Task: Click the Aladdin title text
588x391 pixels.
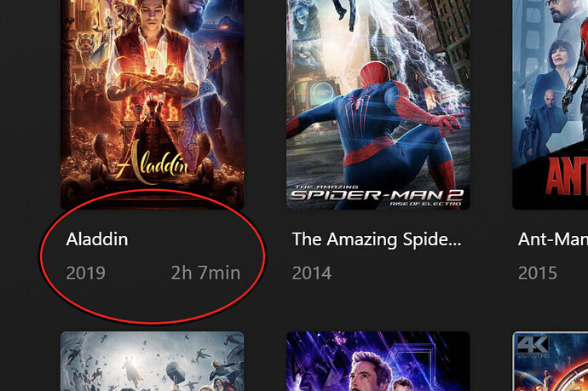Action: coord(97,239)
